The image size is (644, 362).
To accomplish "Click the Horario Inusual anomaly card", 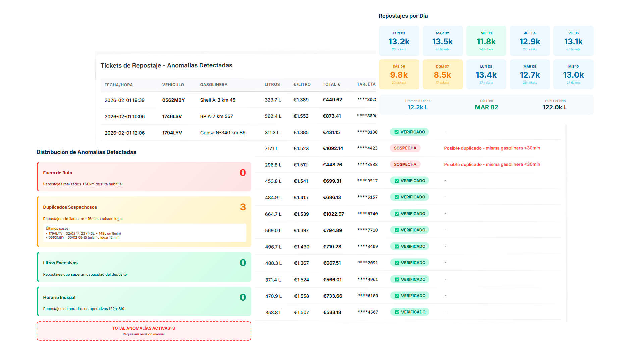I will click(x=144, y=301).
